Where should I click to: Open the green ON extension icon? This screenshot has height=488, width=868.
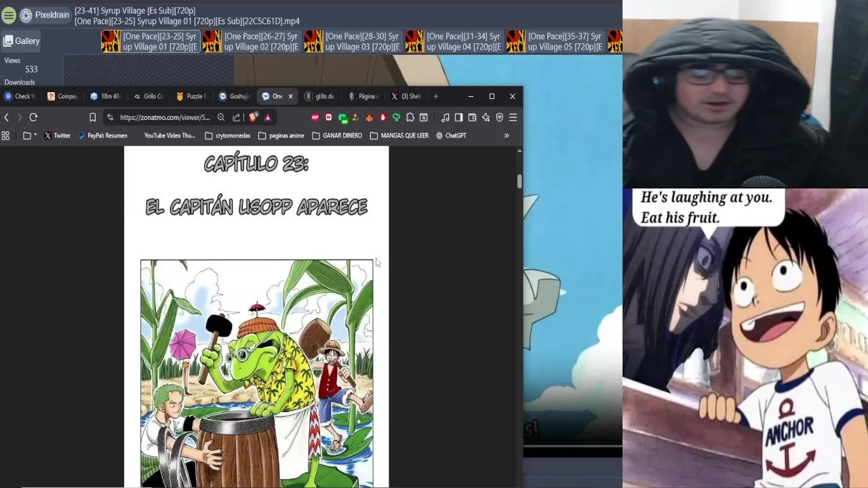[x=342, y=118]
